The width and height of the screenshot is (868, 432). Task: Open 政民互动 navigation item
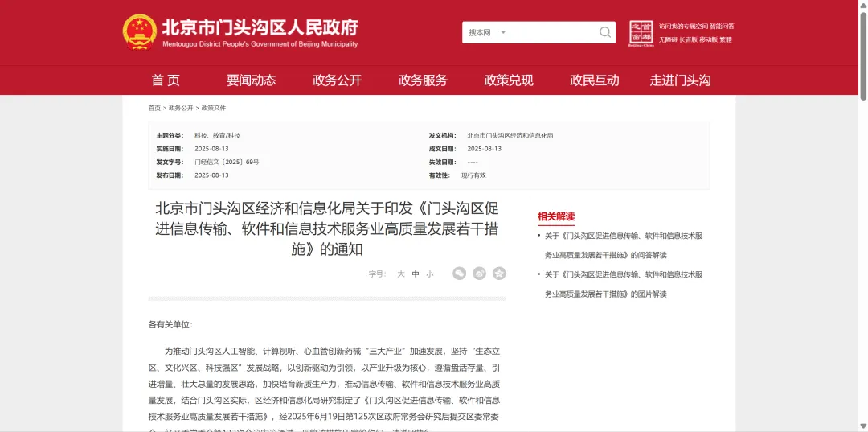pos(595,80)
